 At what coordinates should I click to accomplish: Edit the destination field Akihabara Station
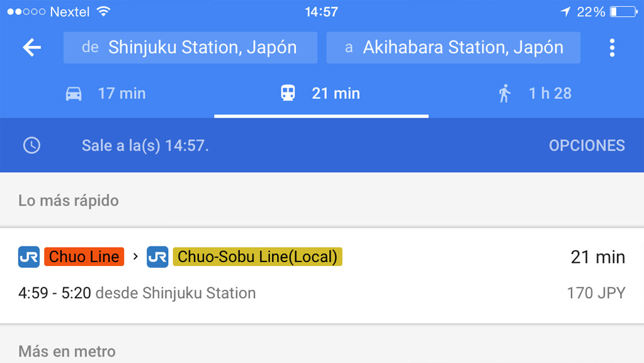click(453, 48)
